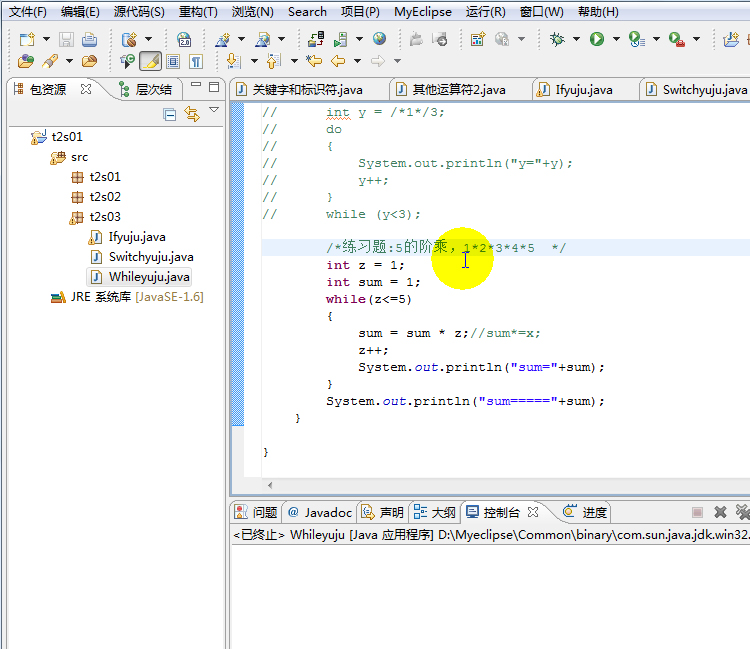Open dropdown next to Run profile icon
The image size is (750, 649).
pos(656,39)
